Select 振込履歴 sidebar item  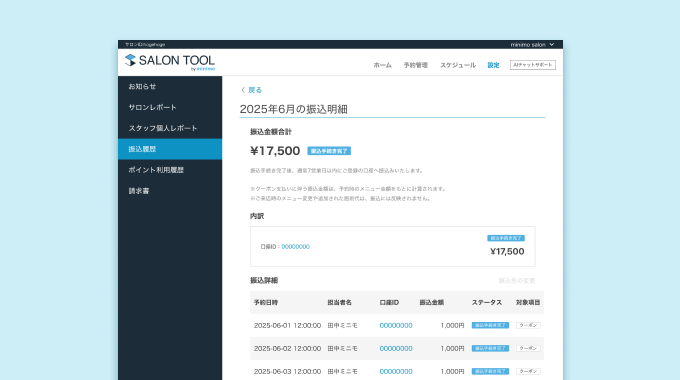[x=170, y=149]
